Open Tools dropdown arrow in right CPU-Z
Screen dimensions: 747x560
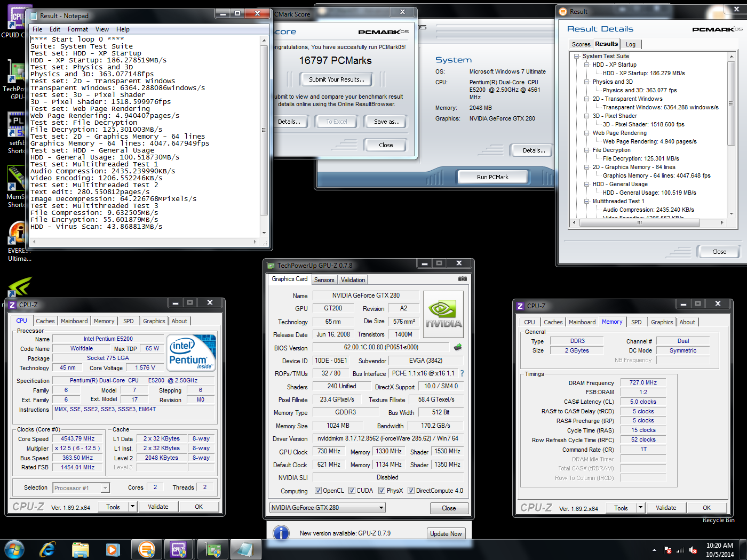[641, 508]
